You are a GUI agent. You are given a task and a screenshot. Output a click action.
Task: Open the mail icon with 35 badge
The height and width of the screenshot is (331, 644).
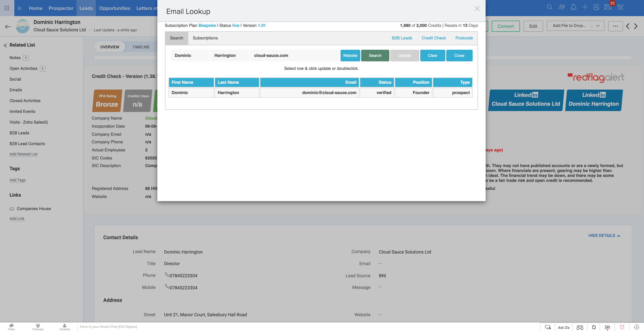tap(608, 7)
